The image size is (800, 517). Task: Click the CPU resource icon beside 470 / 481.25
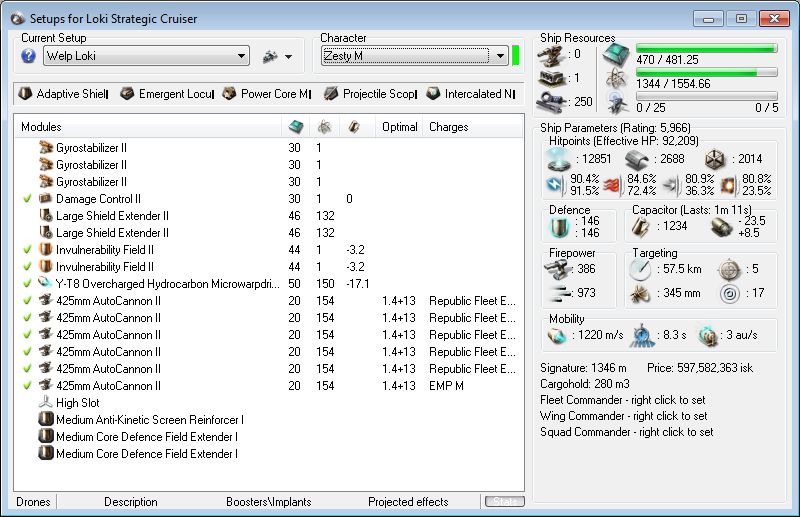tap(616, 54)
